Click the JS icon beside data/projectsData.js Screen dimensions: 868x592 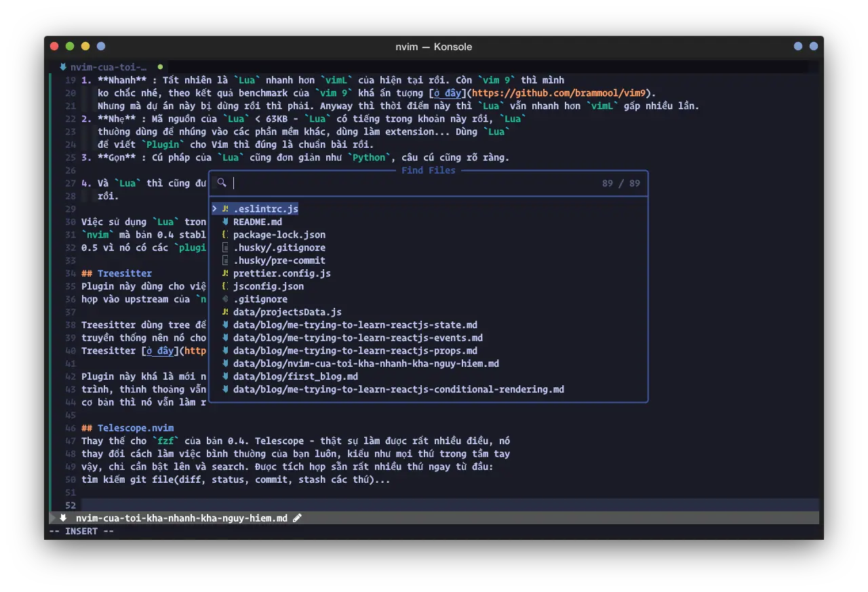pyautogui.click(x=225, y=312)
